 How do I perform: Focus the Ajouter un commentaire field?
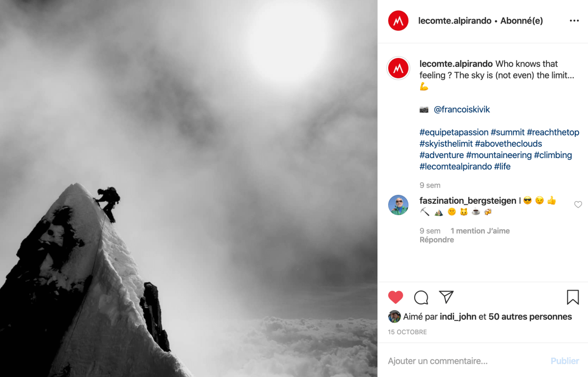tap(465, 361)
